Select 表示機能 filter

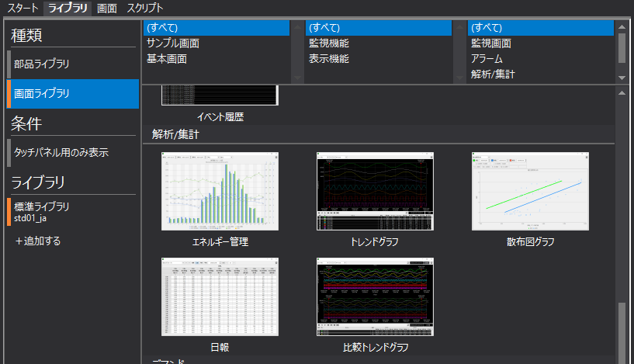point(379,59)
